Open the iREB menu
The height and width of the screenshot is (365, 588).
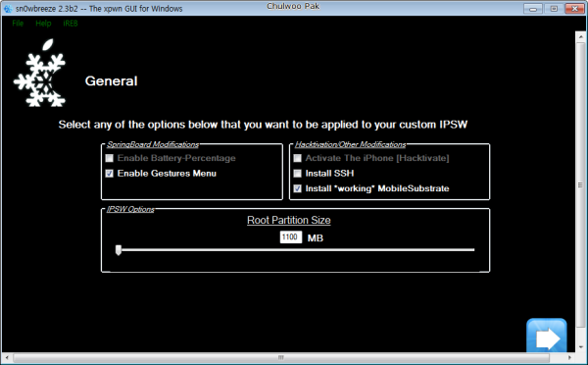[x=71, y=24]
